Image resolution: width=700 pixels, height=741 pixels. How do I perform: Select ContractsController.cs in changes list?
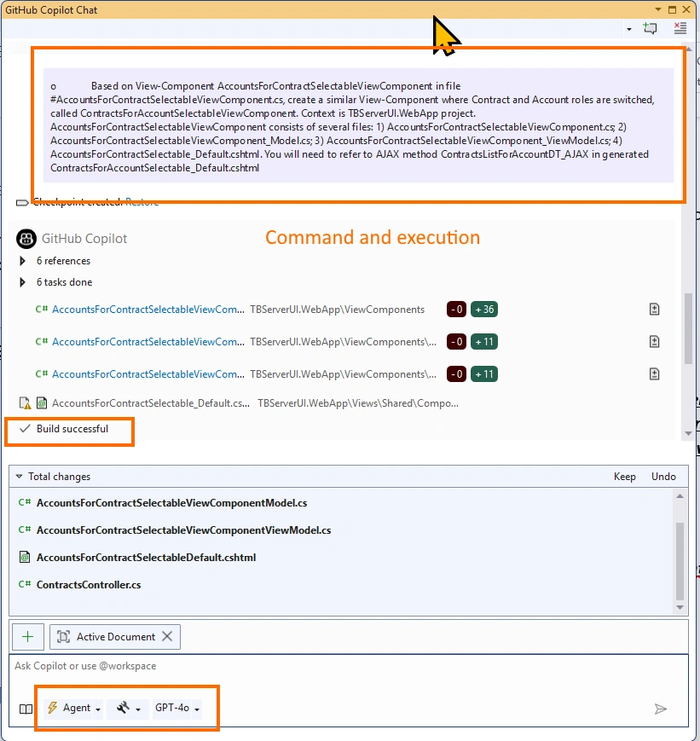tap(89, 585)
